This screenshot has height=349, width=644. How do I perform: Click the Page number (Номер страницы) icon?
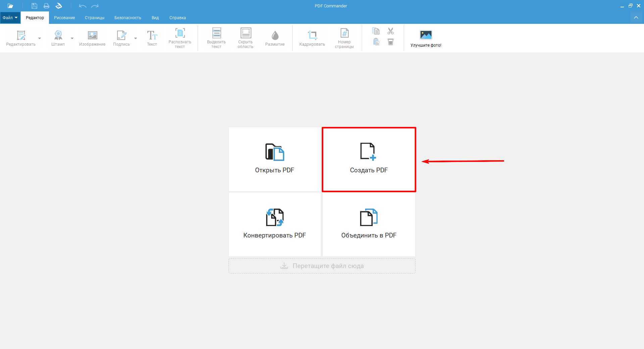(344, 33)
